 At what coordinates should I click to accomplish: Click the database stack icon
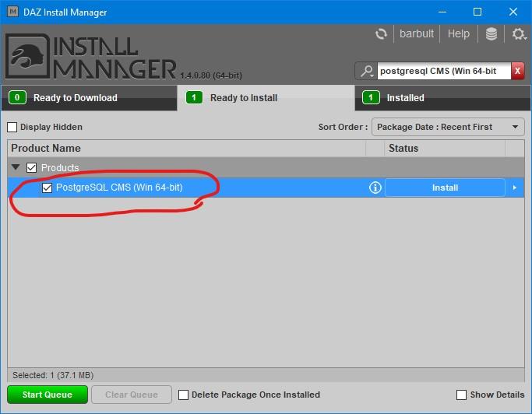coord(491,34)
